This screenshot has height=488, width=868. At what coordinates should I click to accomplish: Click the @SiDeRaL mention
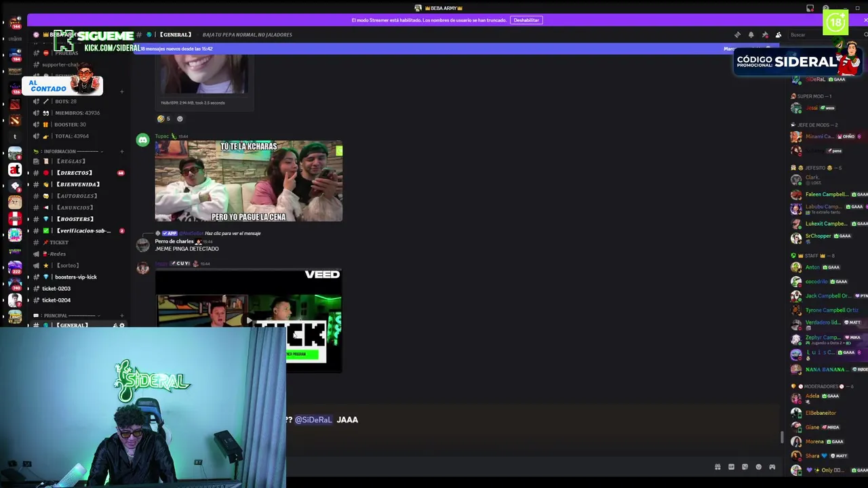pos(313,420)
